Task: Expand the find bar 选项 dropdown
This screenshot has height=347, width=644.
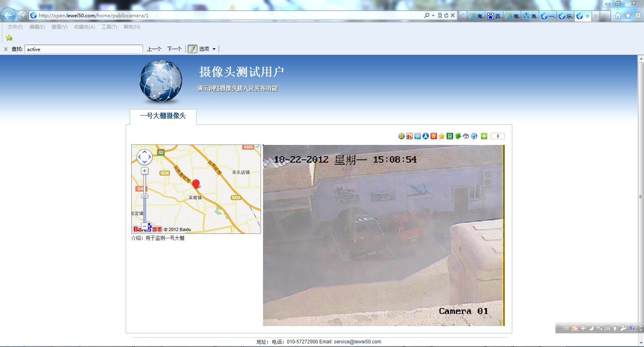Action: (214, 49)
